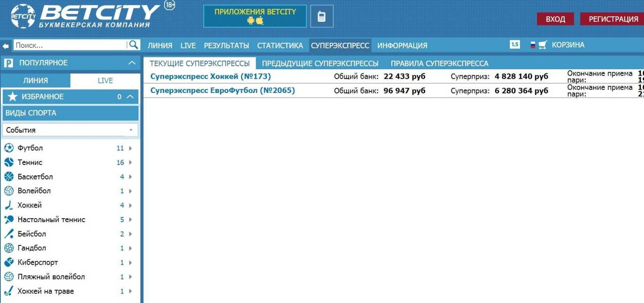Click the Теннис count 16
644x303 pixels.
point(120,163)
